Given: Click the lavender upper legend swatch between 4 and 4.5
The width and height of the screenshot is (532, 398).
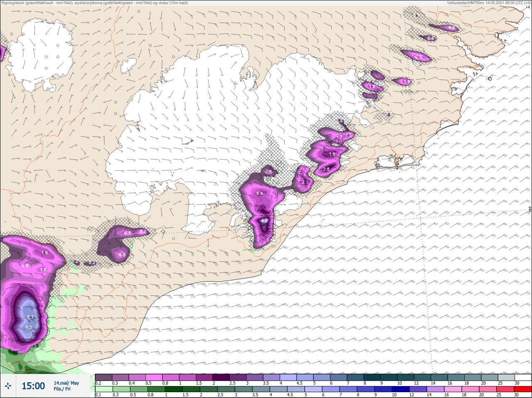Looking at the screenshot, I should coord(289,377).
